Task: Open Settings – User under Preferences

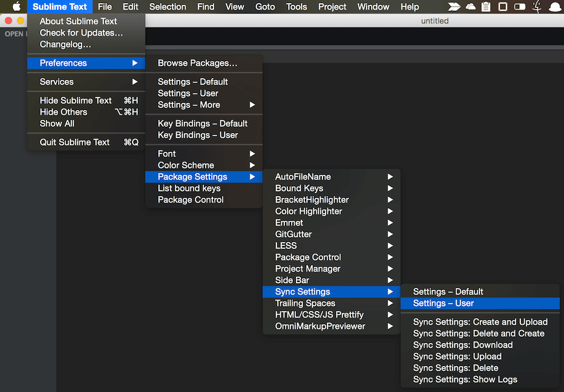Action: [204, 93]
